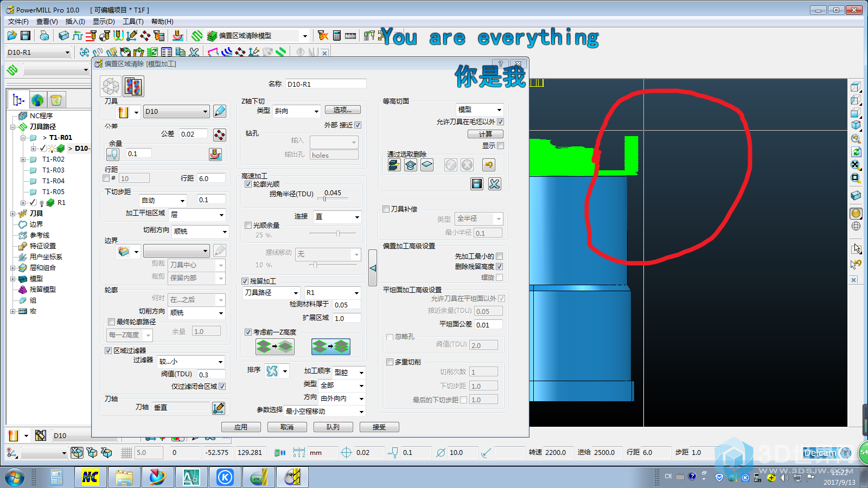Viewport: 868px width, 488px height.
Task: Click the 取消 button
Action: pyautogui.click(x=287, y=427)
